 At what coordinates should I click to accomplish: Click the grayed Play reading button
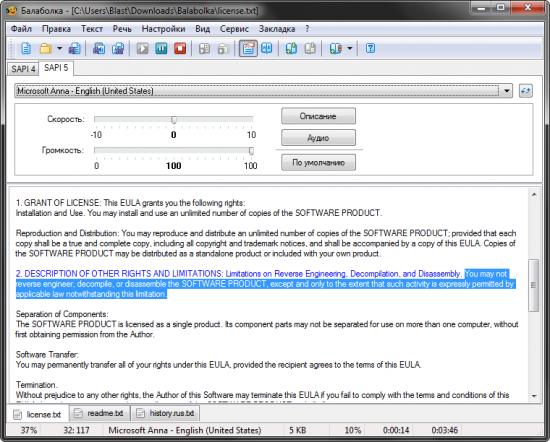point(142,48)
